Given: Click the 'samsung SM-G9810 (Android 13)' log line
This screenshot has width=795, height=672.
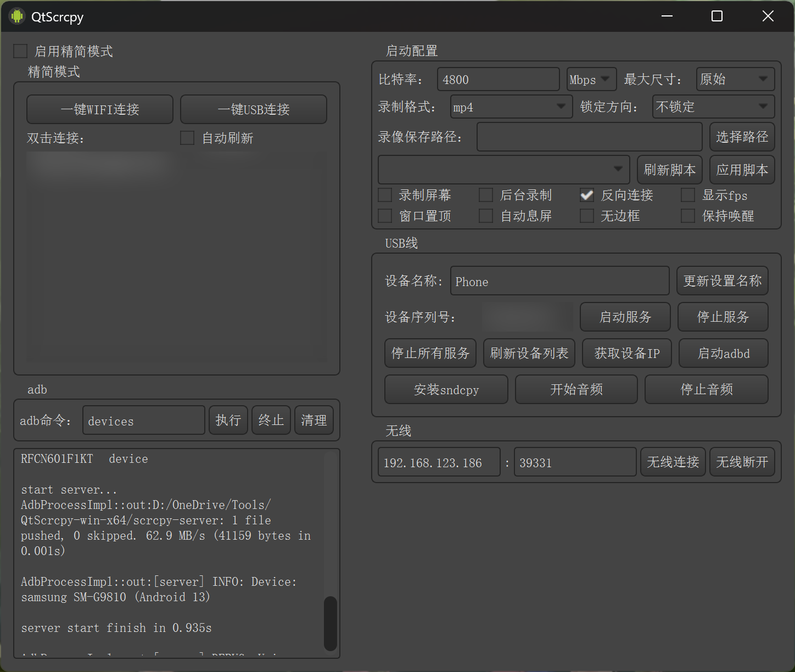Looking at the screenshot, I should 116,597.
